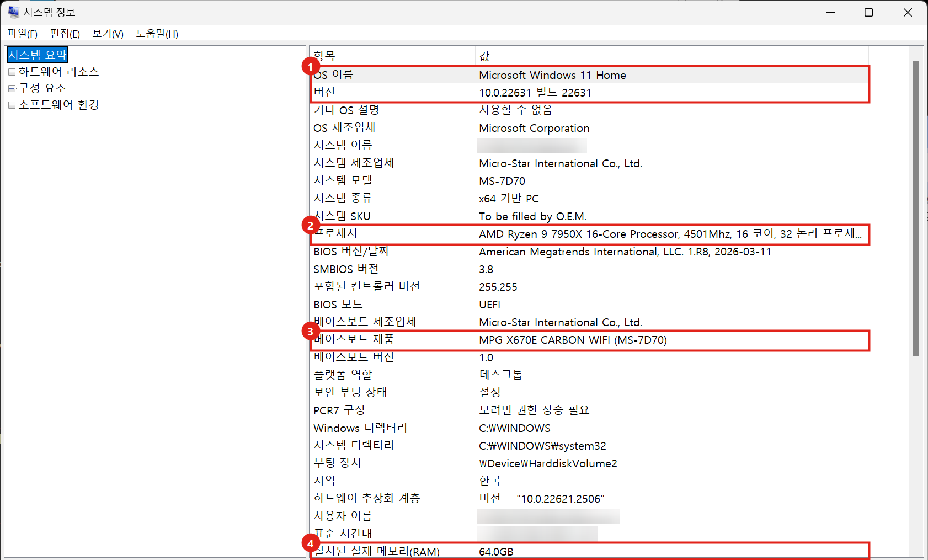Open the 보기(V) menu
Screen dimensions: 928x560
click(x=108, y=34)
